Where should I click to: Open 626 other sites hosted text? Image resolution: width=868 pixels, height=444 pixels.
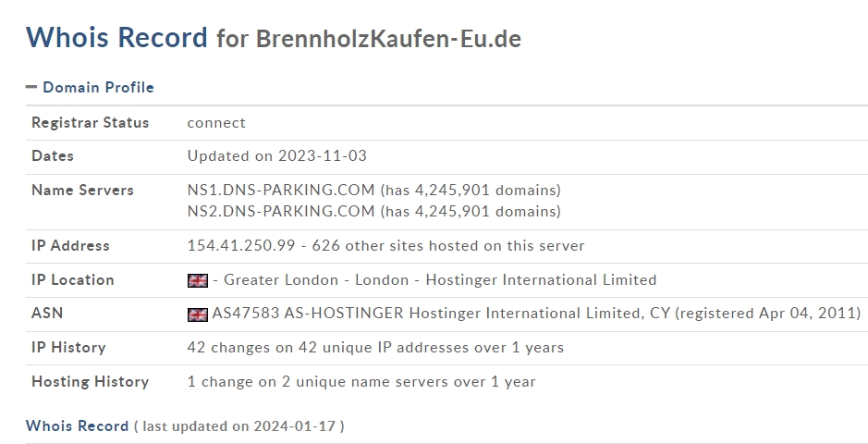tap(448, 245)
